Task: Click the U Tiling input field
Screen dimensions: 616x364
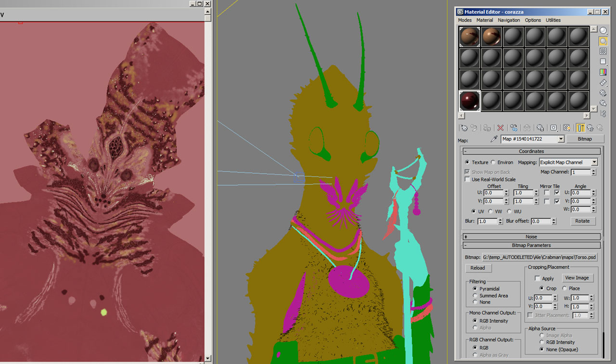Action: tap(522, 193)
